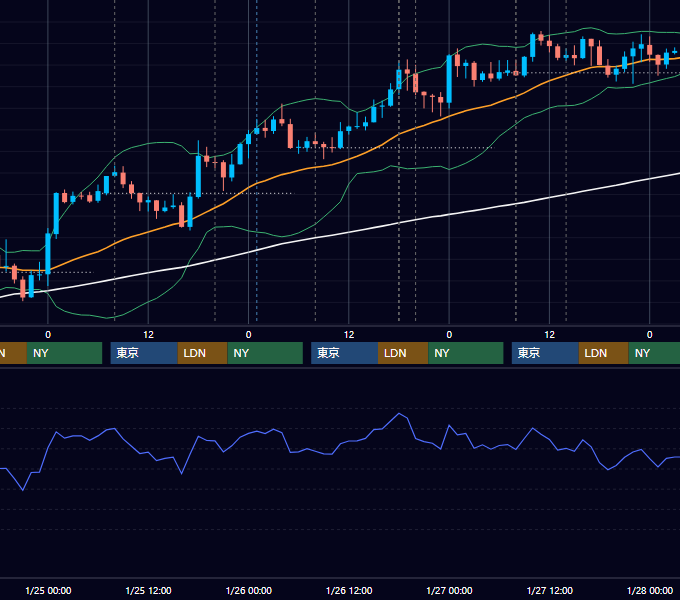Image resolution: width=680 pixels, height=600 pixels.
Task: Click the blue oscillator line peak
Action: coord(399,414)
